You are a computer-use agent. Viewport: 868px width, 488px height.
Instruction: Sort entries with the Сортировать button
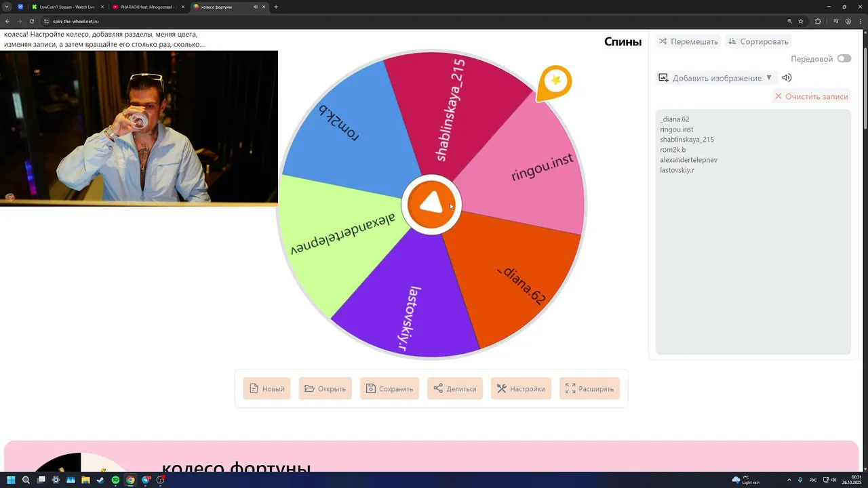point(757,41)
